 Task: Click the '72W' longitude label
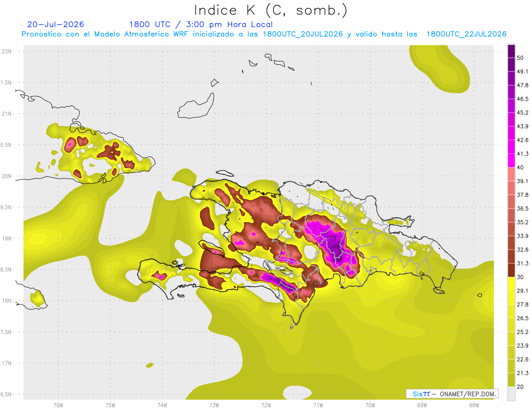click(266, 405)
